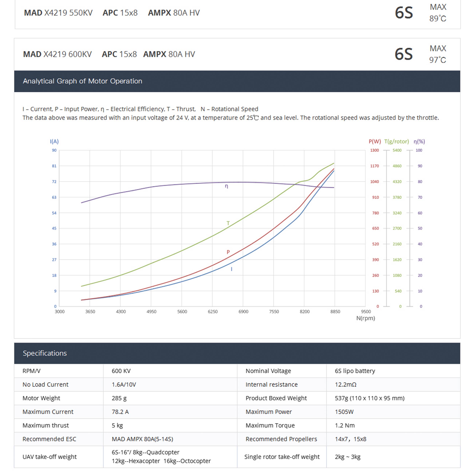Click the 12kg--Hexacopter 16kg--Octocopter line

click(x=161, y=461)
